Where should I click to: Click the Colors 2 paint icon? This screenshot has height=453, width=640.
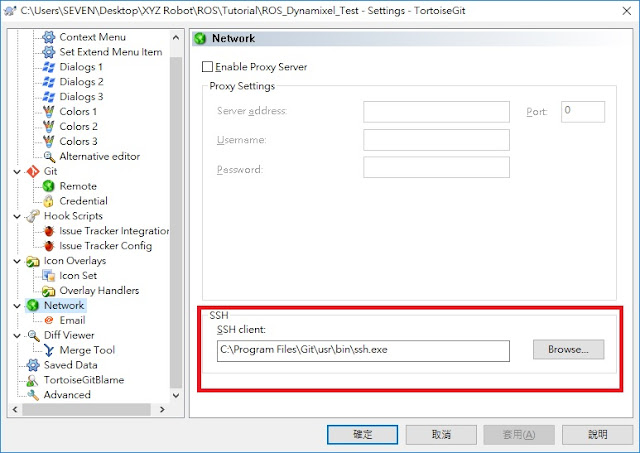49,127
